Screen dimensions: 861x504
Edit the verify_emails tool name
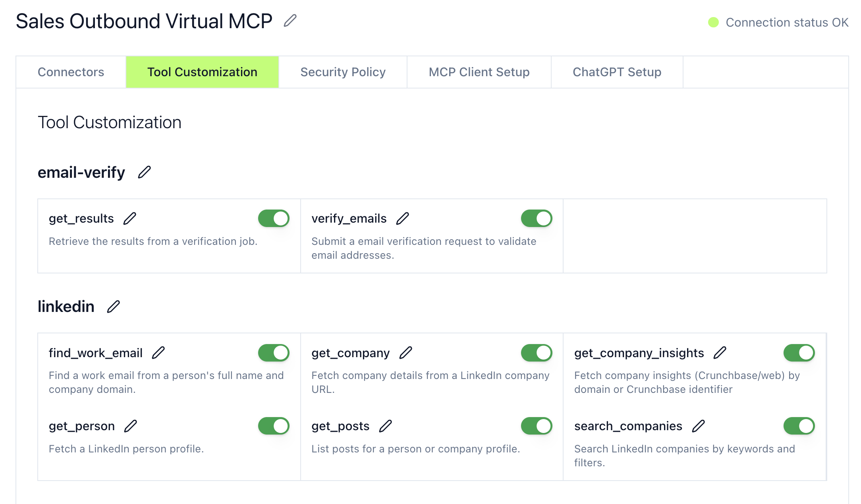click(404, 218)
